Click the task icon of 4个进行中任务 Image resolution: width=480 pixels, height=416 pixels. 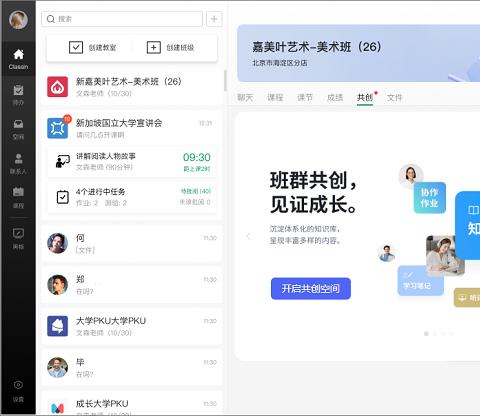point(62,197)
